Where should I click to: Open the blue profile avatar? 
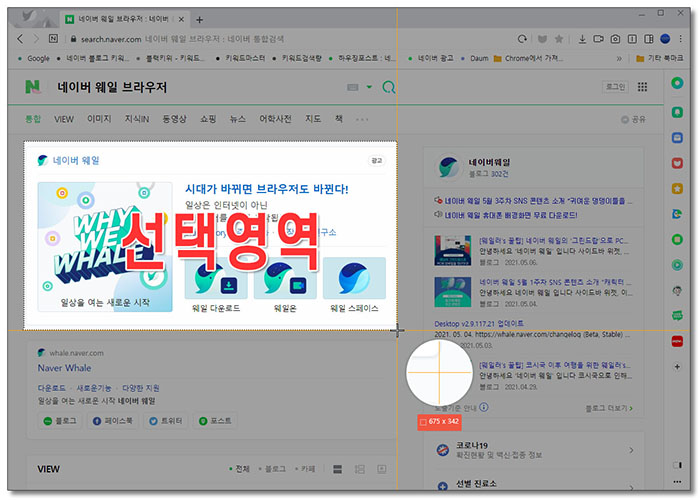pyautogui.click(x=665, y=39)
